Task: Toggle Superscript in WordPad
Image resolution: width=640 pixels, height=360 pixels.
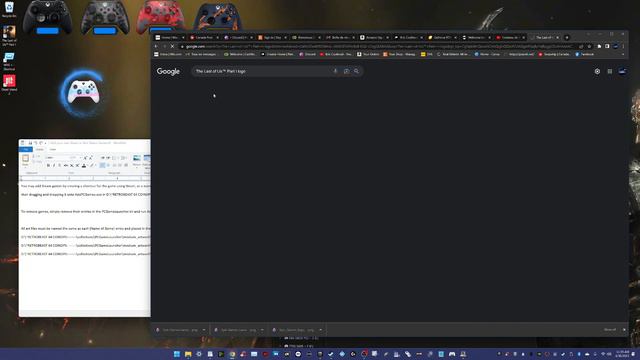Action: [77, 165]
